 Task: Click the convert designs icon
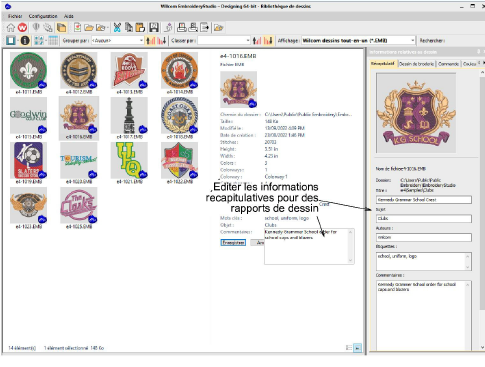point(168,28)
